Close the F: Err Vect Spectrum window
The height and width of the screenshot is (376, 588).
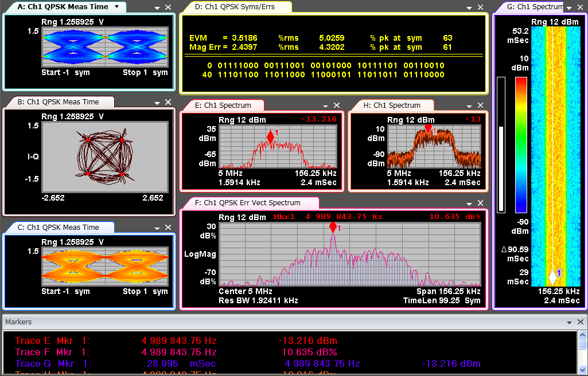481,203
